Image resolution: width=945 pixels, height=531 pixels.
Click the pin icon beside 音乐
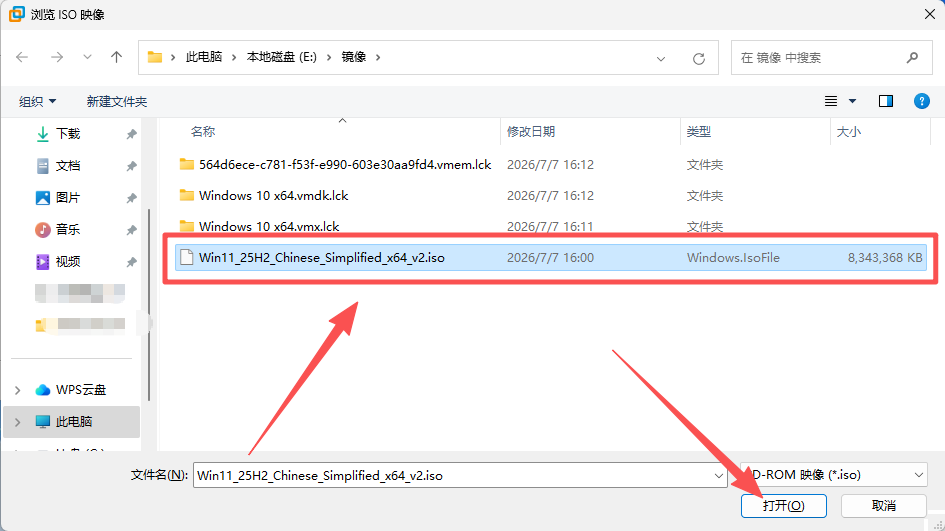click(131, 230)
